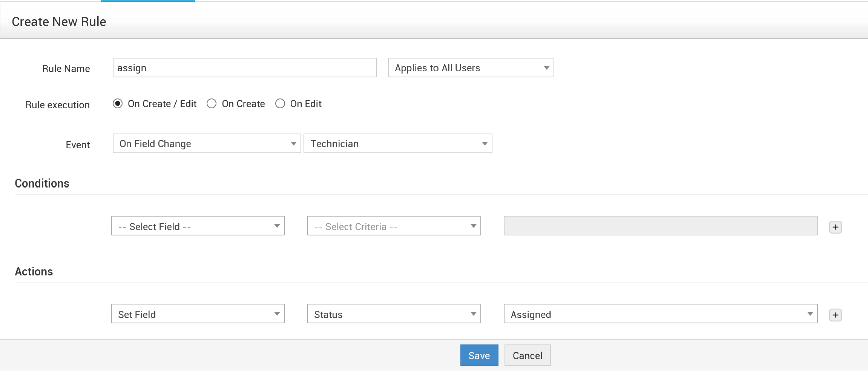This screenshot has width=868, height=372.
Task: Choose the On Create radio option
Action: point(212,104)
